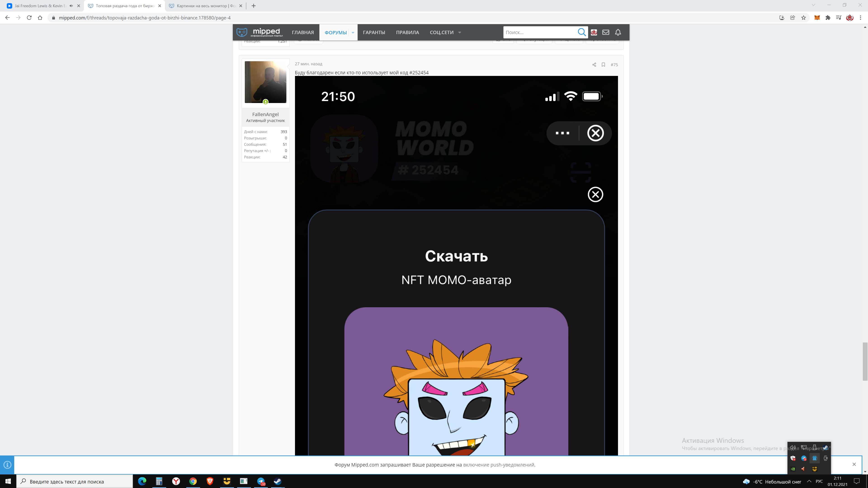This screenshot has height=488, width=868.
Task: Open the Windows Start menu
Action: tap(8, 481)
